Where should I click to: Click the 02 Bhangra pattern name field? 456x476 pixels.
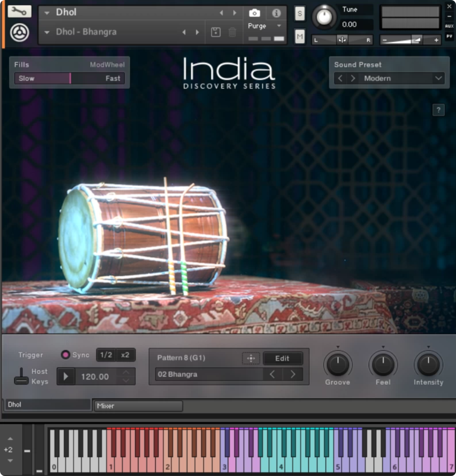pyautogui.click(x=209, y=374)
